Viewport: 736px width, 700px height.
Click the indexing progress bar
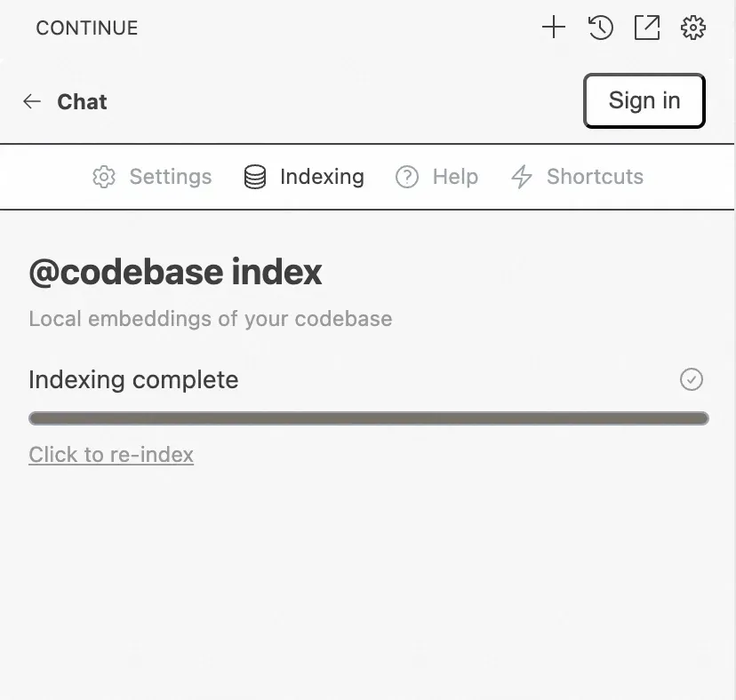point(368,418)
